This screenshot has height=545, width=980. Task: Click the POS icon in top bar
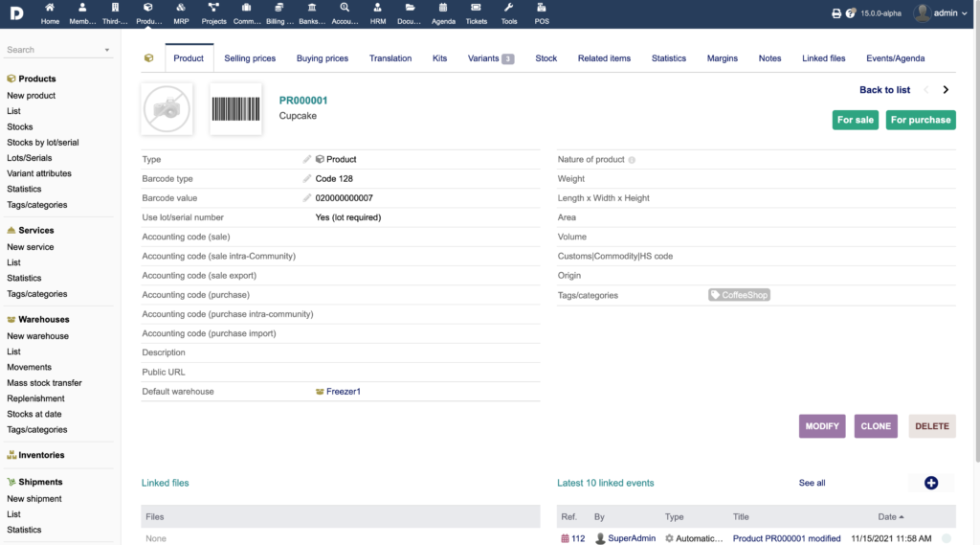tap(542, 9)
